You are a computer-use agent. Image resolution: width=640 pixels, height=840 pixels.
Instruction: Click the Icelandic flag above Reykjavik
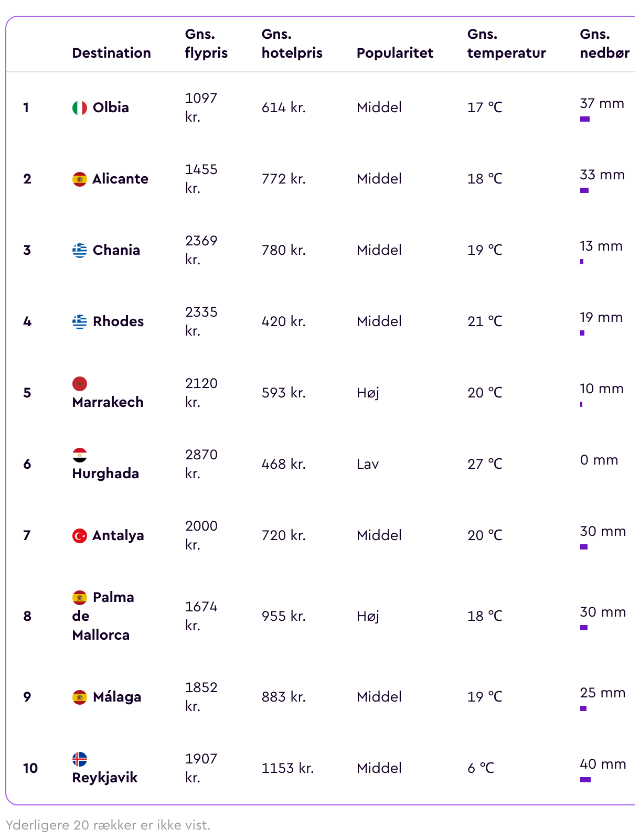point(80,759)
